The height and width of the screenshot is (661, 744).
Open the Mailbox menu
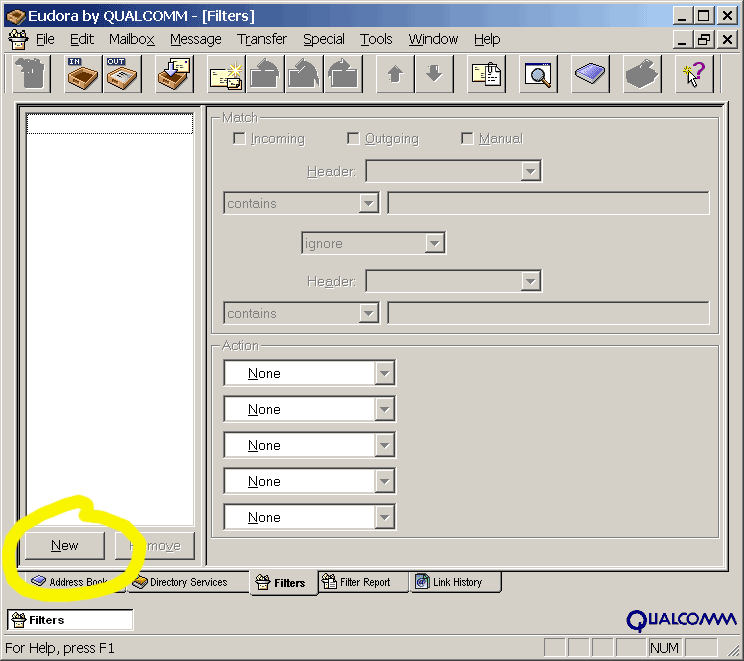pyautogui.click(x=131, y=39)
